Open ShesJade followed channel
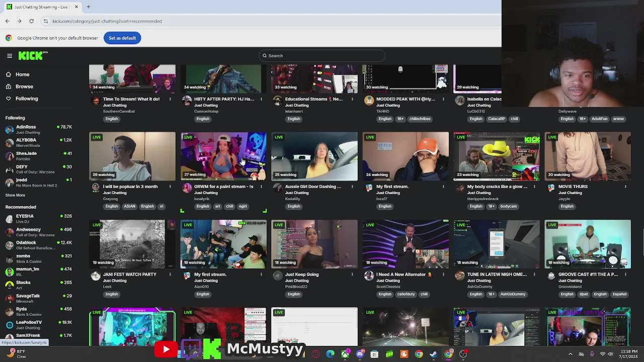This screenshot has width=644, height=362. tap(39, 156)
